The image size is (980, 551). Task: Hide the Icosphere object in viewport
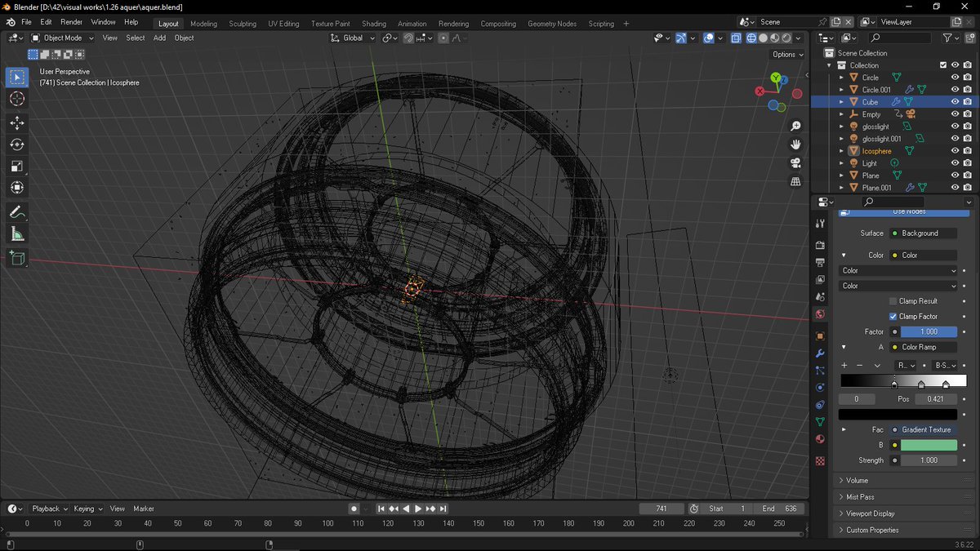tap(955, 151)
